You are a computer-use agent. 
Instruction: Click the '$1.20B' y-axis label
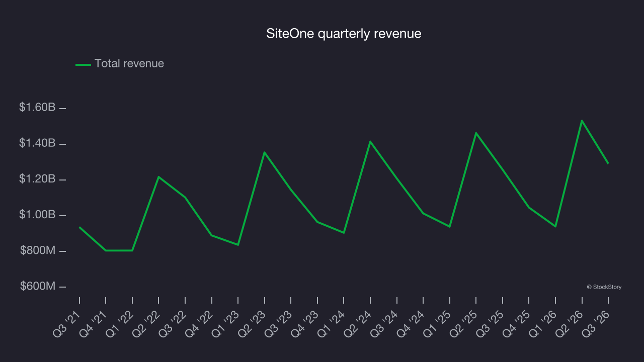pos(37,179)
